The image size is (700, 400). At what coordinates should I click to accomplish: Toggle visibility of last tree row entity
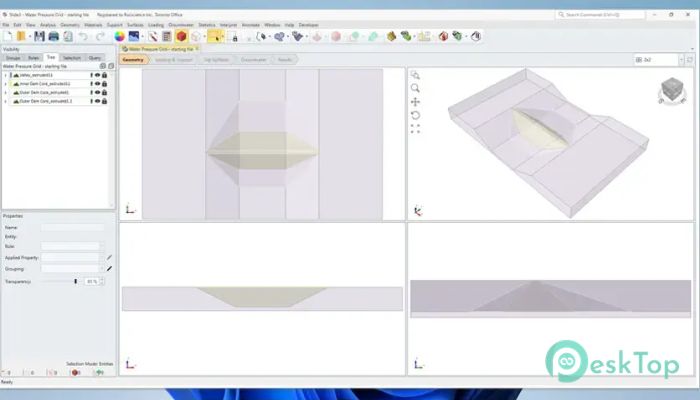pos(97,101)
